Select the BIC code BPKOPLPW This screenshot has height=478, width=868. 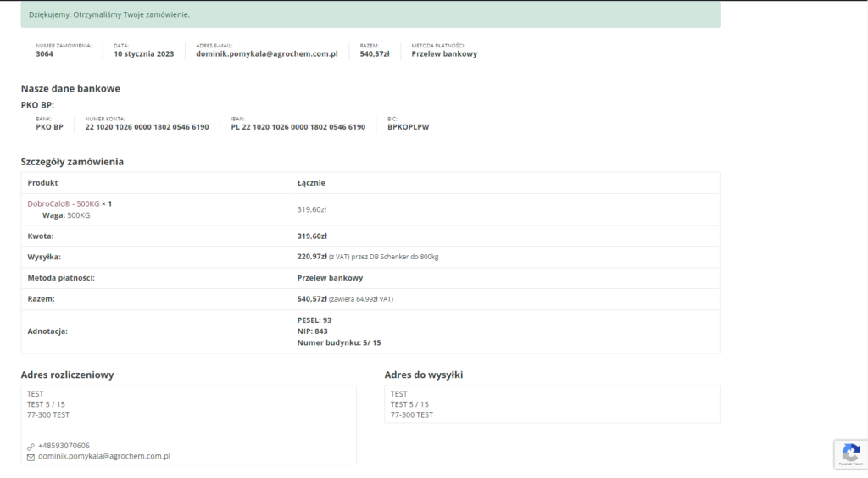409,126
